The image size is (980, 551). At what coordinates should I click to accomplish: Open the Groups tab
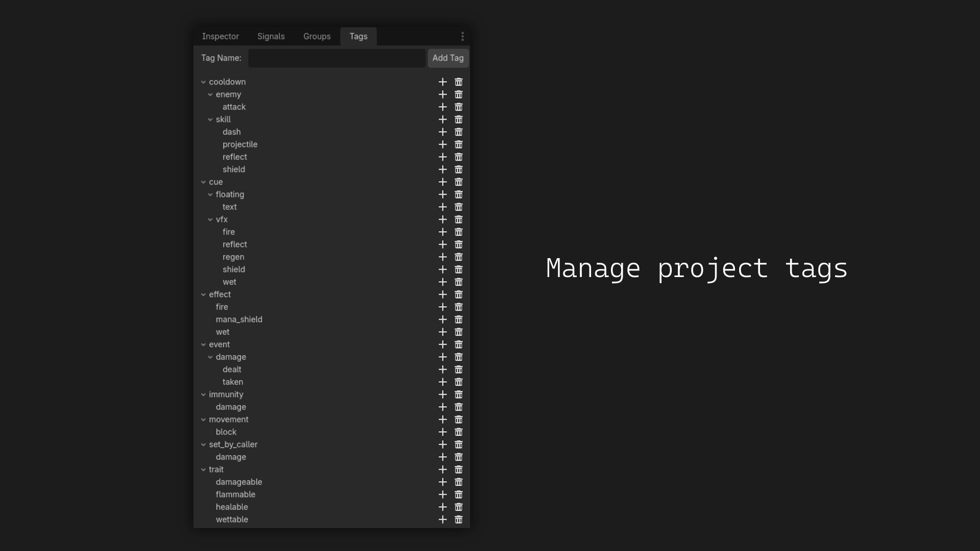pyautogui.click(x=317, y=36)
